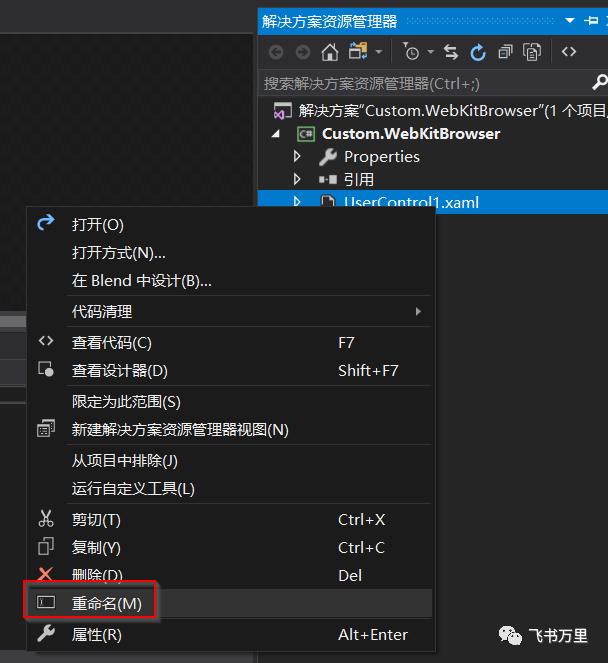
Task: Click the red X icon beside 删除
Action: coord(45,573)
